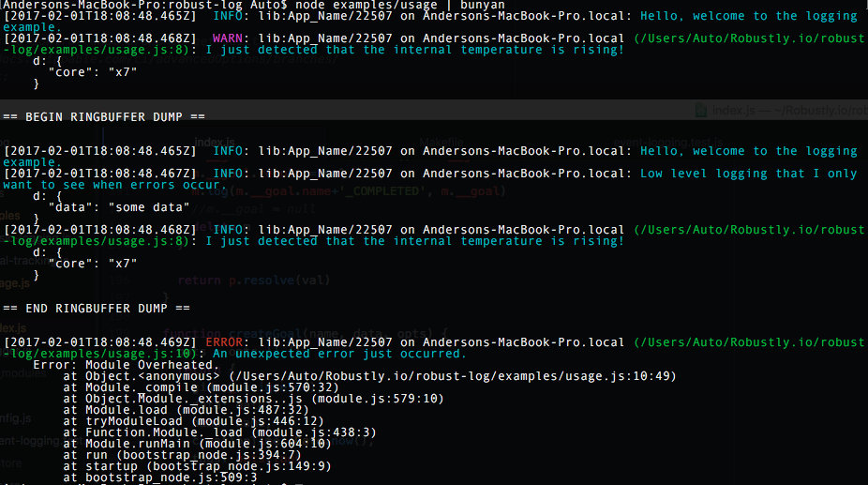
Task: Click stack line 'at Module.load (module.js:487:32)'
Action: [x=186, y=410]
